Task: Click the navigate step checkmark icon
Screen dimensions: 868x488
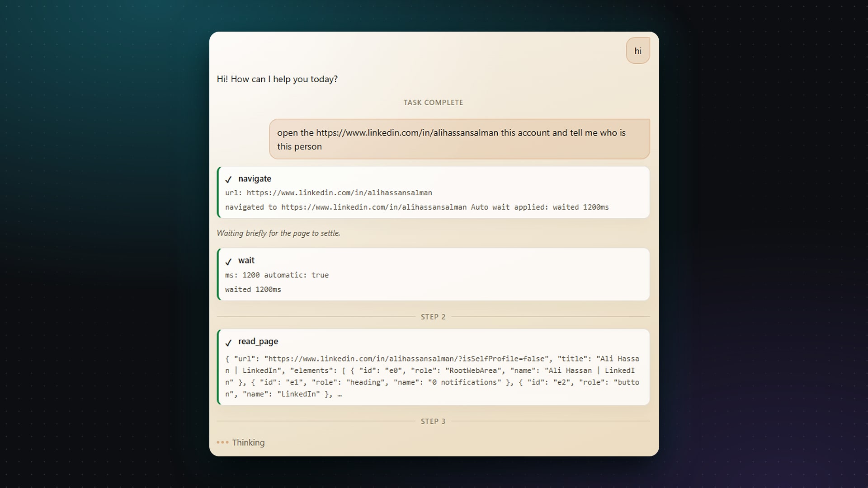Action: pos(228,179)
